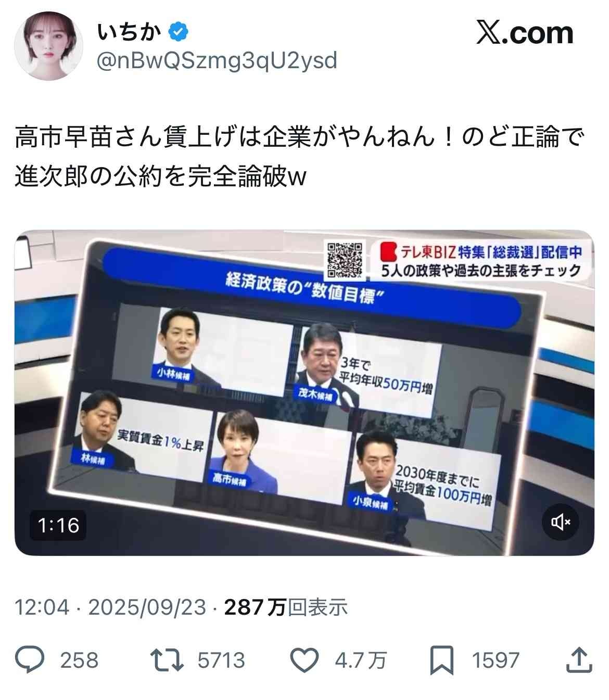Open the 258 replies count
609x700 pixels.
[79, 660]
